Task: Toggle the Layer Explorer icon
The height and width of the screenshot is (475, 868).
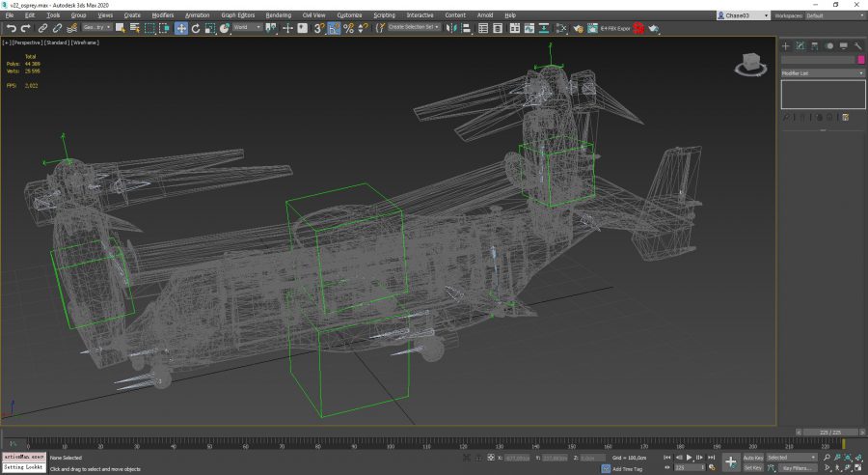Action: click(498, 28)
